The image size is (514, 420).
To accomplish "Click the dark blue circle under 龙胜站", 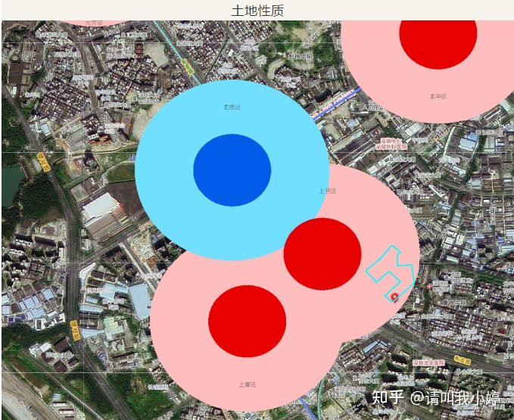I will [232, 170].
